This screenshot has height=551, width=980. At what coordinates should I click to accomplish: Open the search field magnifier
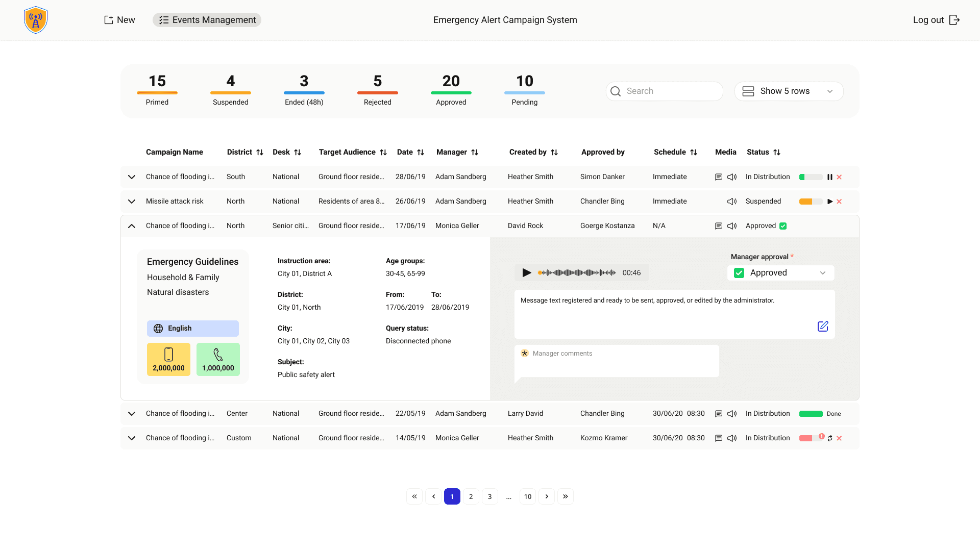[x=616, y=91]
